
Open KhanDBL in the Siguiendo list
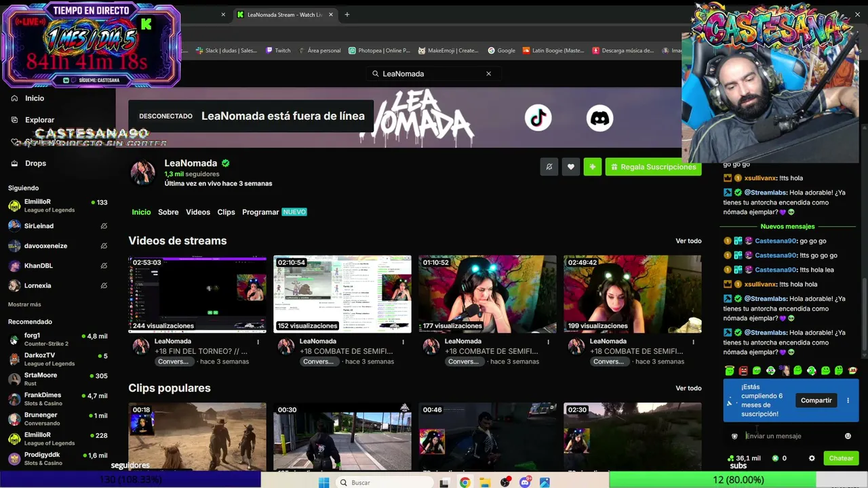click(x=58, y=266)
